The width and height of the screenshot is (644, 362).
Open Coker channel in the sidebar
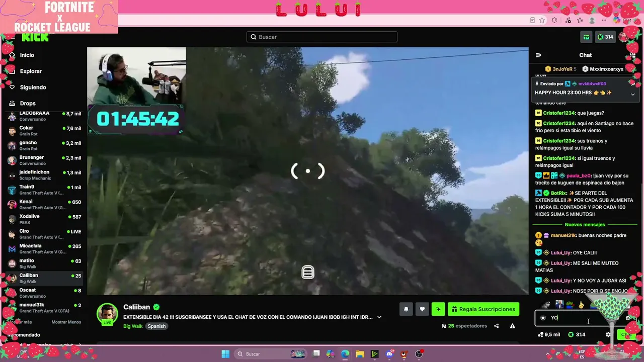45,130
